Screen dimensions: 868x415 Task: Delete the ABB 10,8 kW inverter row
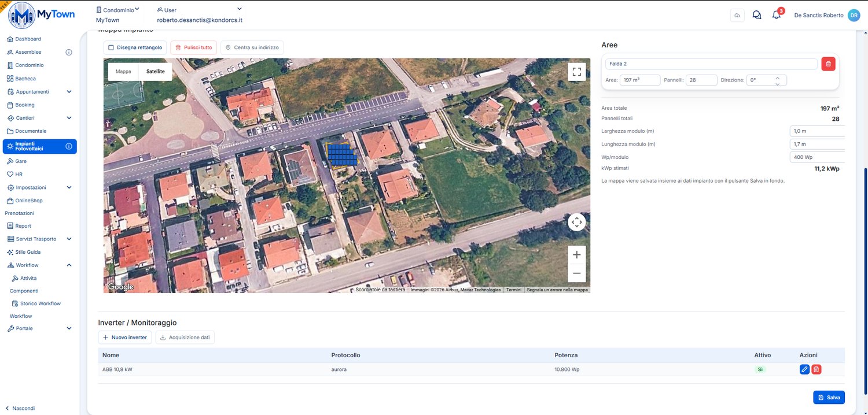tap(816, 369)
